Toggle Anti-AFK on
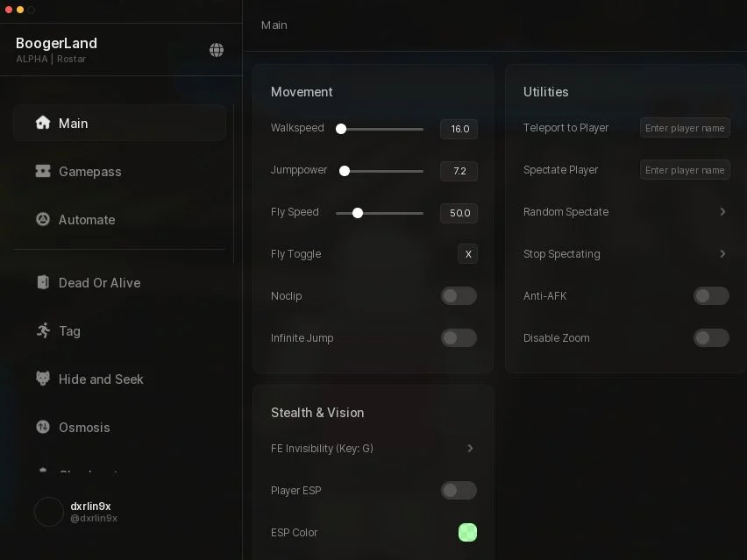747x560 pixels. (x=711, y=295)
